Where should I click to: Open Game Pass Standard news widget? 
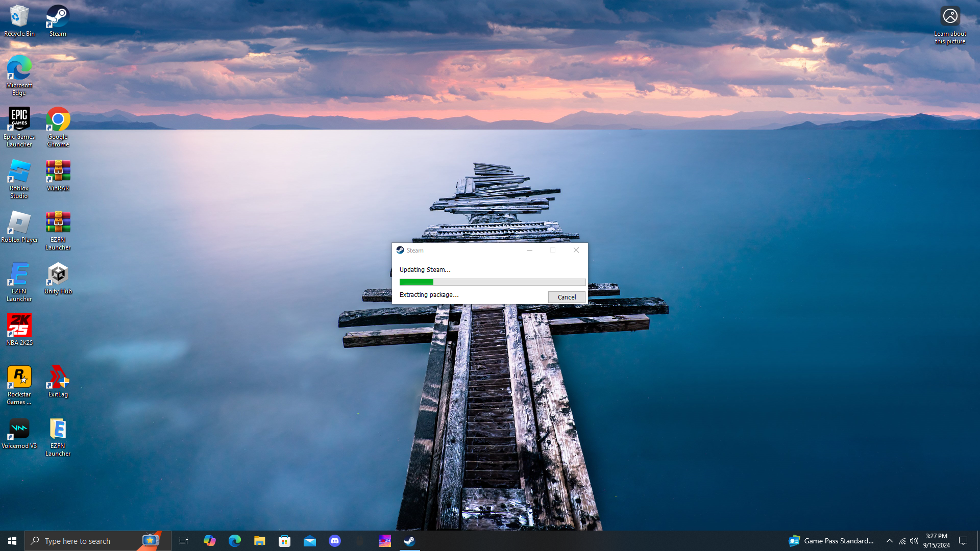(831, 541)
